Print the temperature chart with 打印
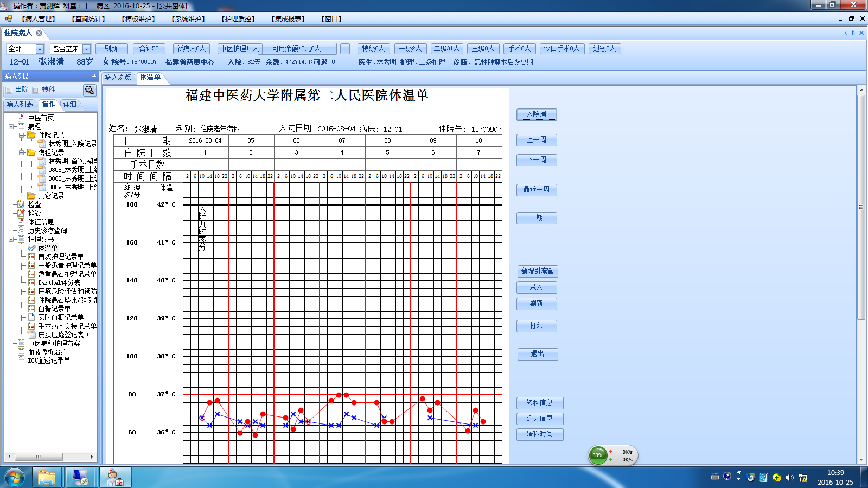 537,326
